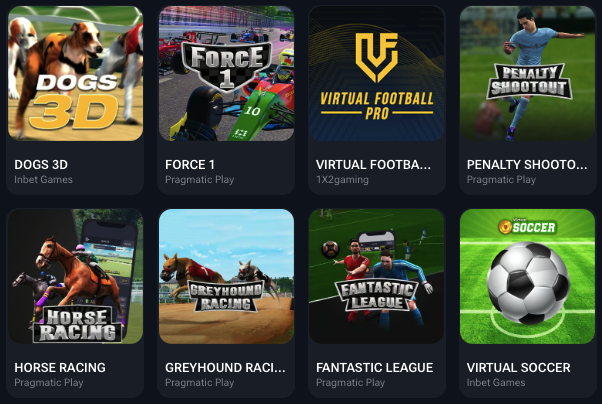Select the Virtual Soccer ball artwork
Screen dimensions: 602x404
(528, 276)
